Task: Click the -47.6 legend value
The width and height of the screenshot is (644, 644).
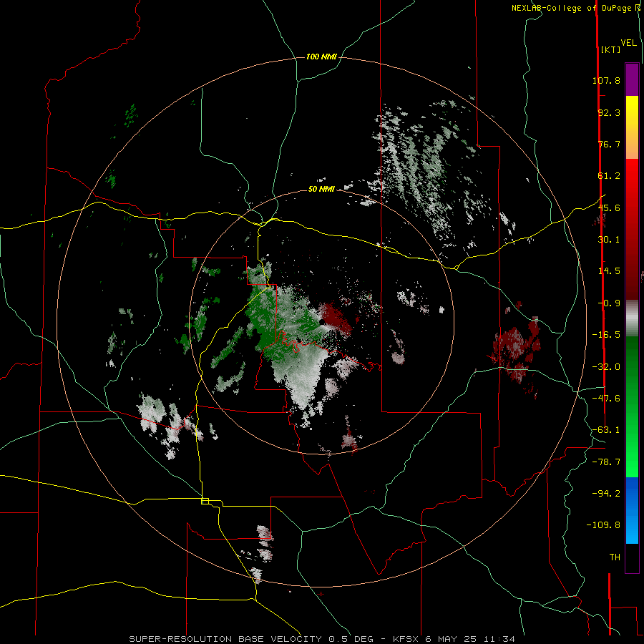Action: coord(606,399)
